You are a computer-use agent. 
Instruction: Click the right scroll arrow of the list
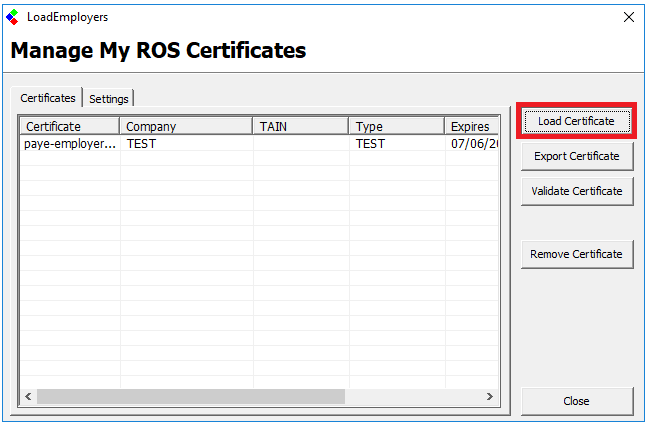tap(490, 397)
